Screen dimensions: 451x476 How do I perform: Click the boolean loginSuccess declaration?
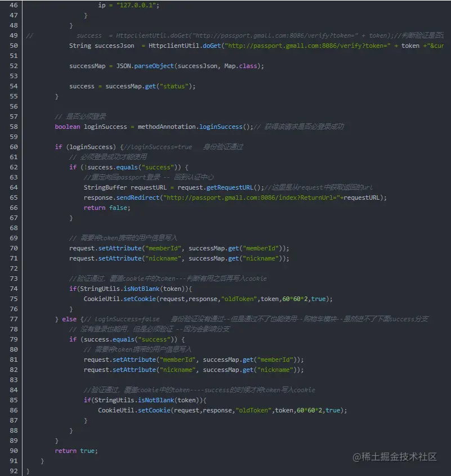pos(91,127)
